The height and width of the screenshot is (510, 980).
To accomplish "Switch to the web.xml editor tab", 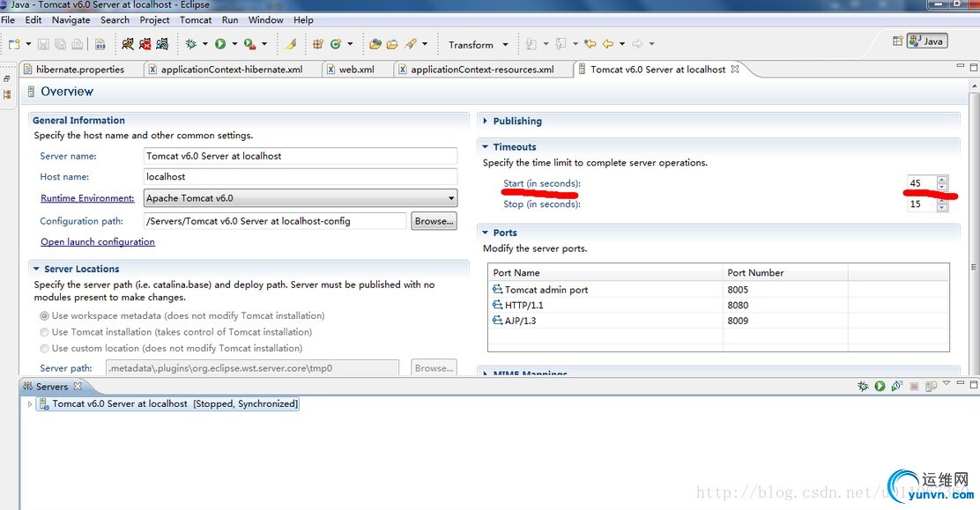I will (x=356, y=70).
